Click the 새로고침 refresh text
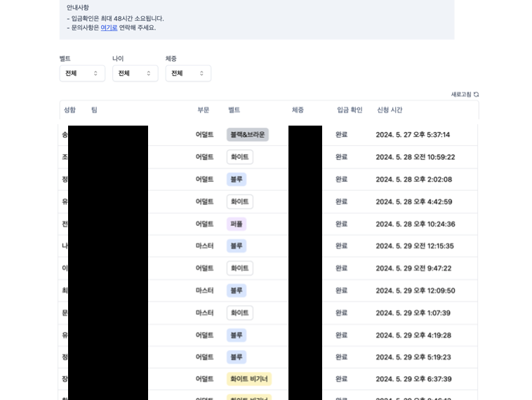 461,94
